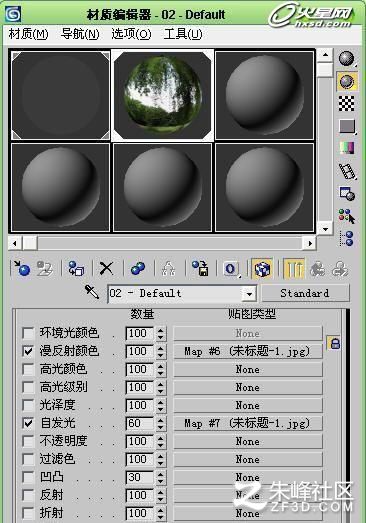Open the 导航(N) menu
Image resolution: width=366 pixels, height=523 pixels.
80,34
